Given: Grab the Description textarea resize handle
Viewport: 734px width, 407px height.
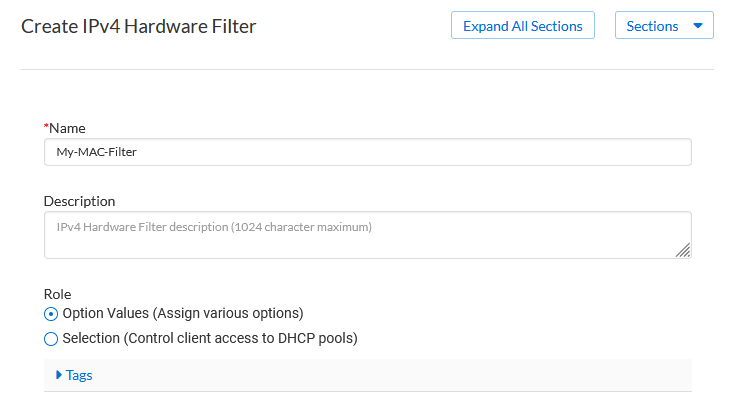Looking at the screenshot, I should (x=683, y=250).
